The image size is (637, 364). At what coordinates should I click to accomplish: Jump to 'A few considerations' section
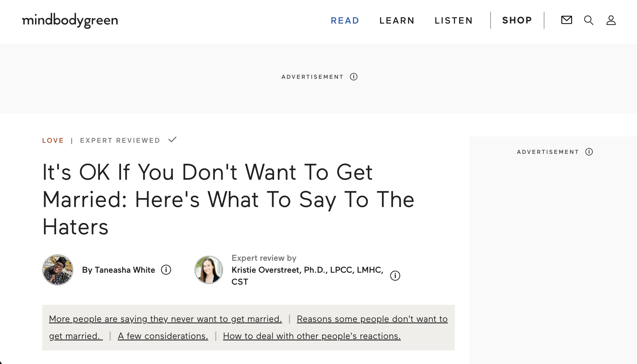[x=163, y=336]
